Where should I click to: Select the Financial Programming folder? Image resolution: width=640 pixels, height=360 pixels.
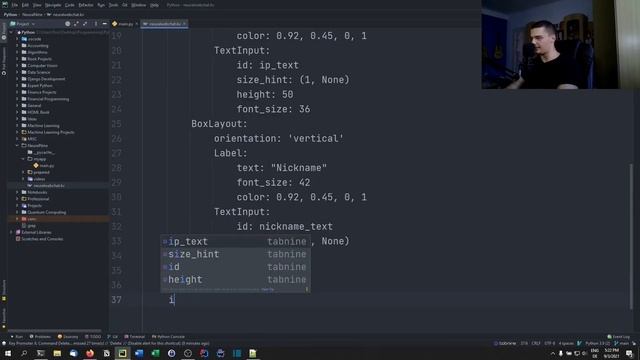[48, 99]
